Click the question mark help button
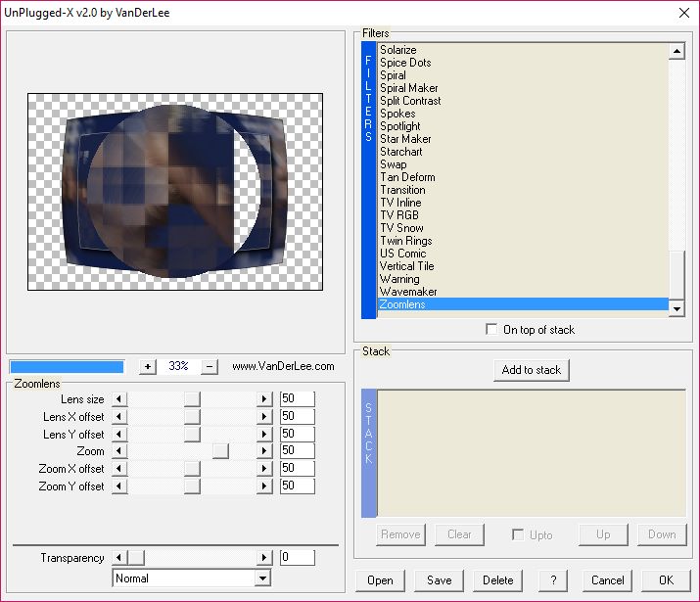 tap(553, 580)
